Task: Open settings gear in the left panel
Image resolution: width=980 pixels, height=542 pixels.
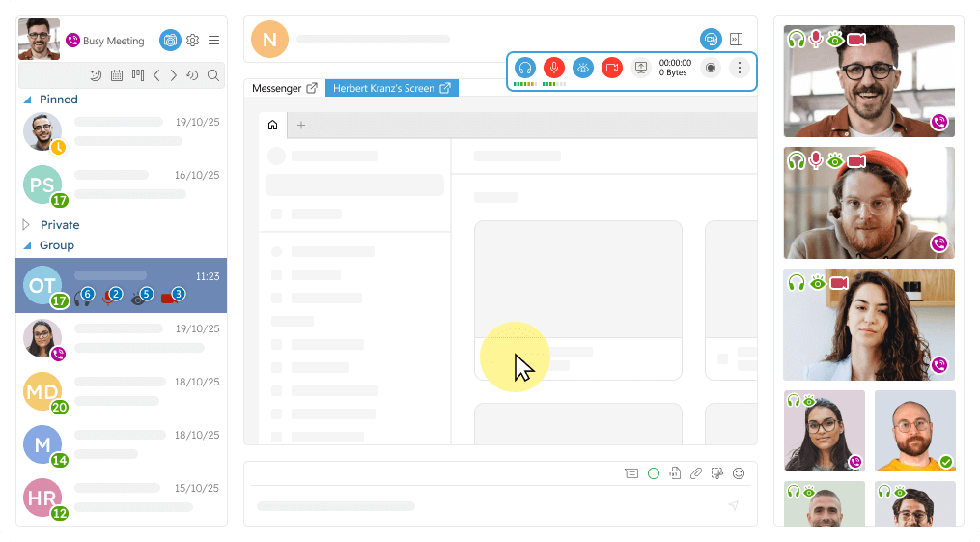Action: tap(192, 40)
